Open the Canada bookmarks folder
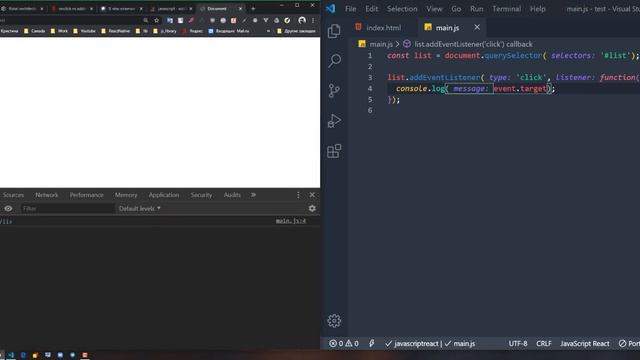This screenshot has height=360, width=640. [x=34, y=31]
